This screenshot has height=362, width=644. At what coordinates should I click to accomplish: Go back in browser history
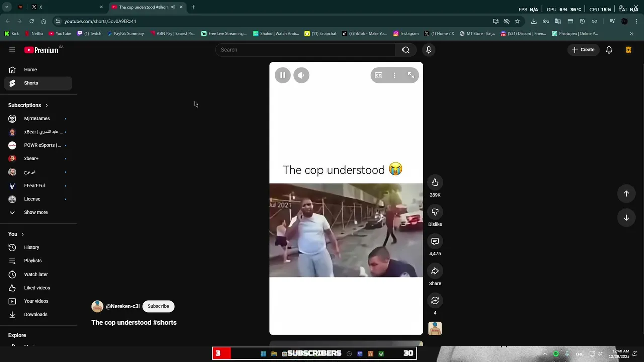coord(7,21)
